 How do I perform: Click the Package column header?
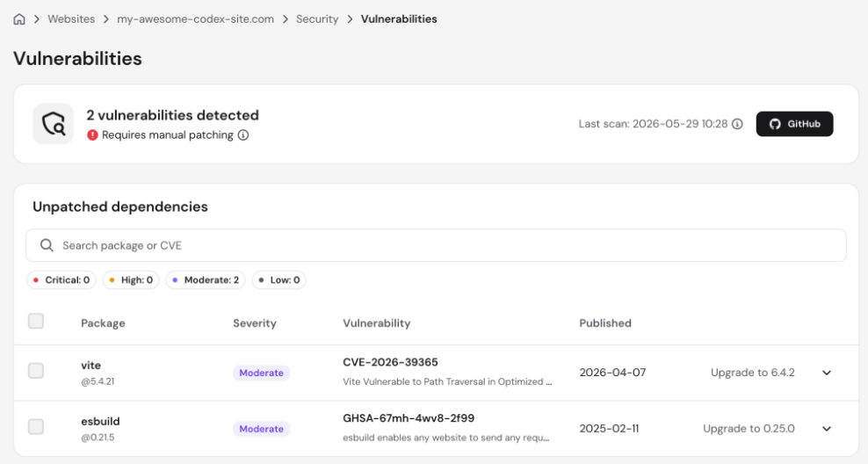click(x=103, y=323)
